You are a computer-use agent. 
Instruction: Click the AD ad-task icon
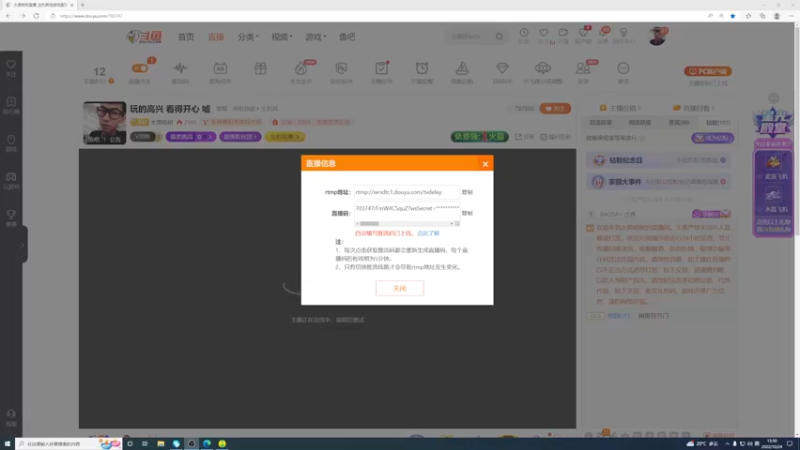pos(220,68)
